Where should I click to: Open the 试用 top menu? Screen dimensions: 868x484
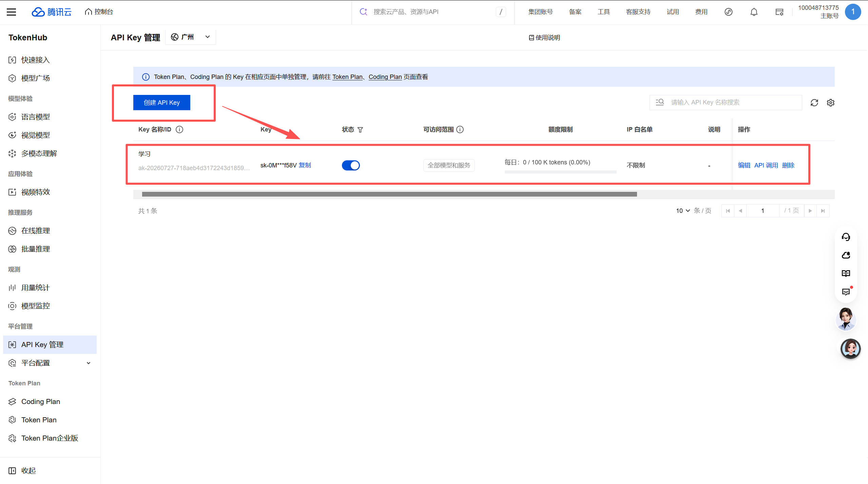(673, 12)
